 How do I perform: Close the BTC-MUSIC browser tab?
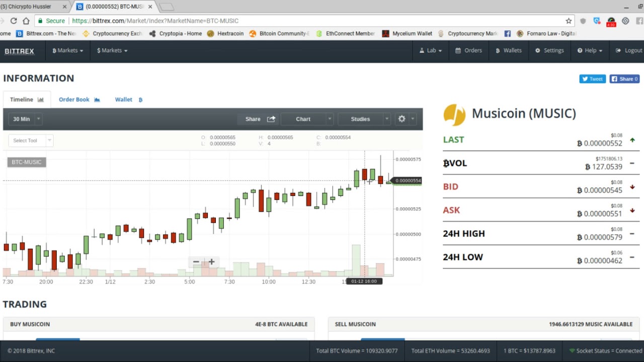[150, 7]
